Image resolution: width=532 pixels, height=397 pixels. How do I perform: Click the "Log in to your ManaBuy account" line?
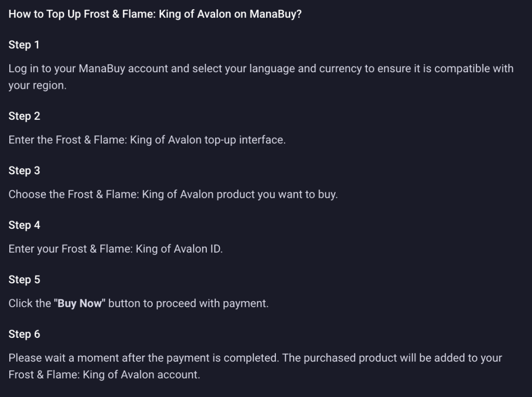pyautogui.click(x=261, y=69)
